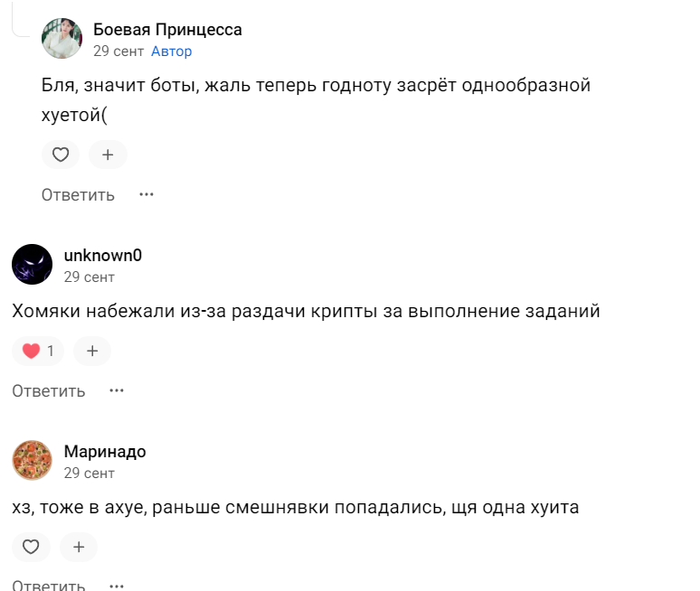The height and width of the screenshot is (591, 700).
Task: Click the unknown0 username
Action: click(x=103, y=256)
